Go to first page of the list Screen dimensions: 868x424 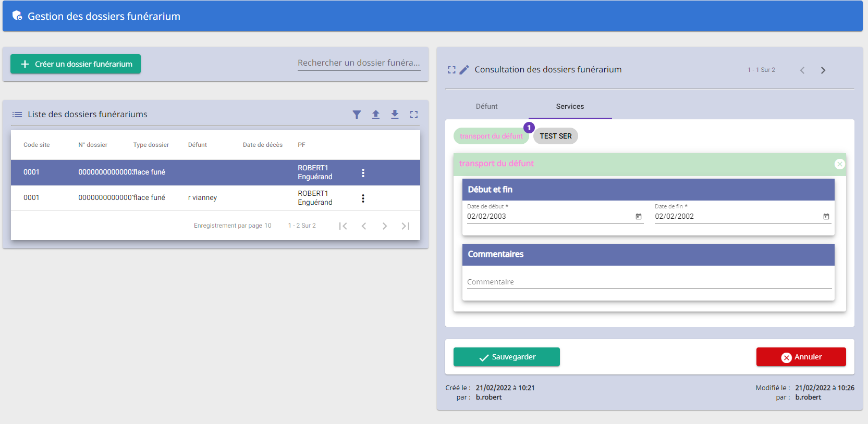343,226
